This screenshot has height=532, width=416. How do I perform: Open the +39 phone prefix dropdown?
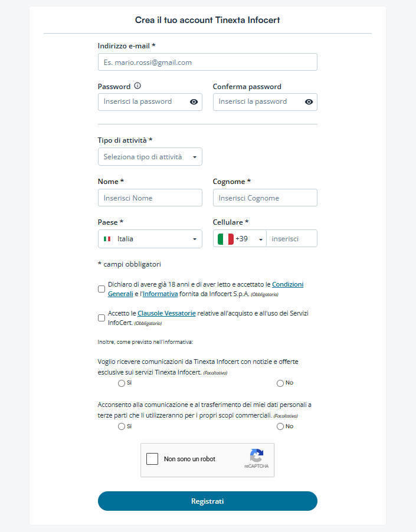[240, 239]
